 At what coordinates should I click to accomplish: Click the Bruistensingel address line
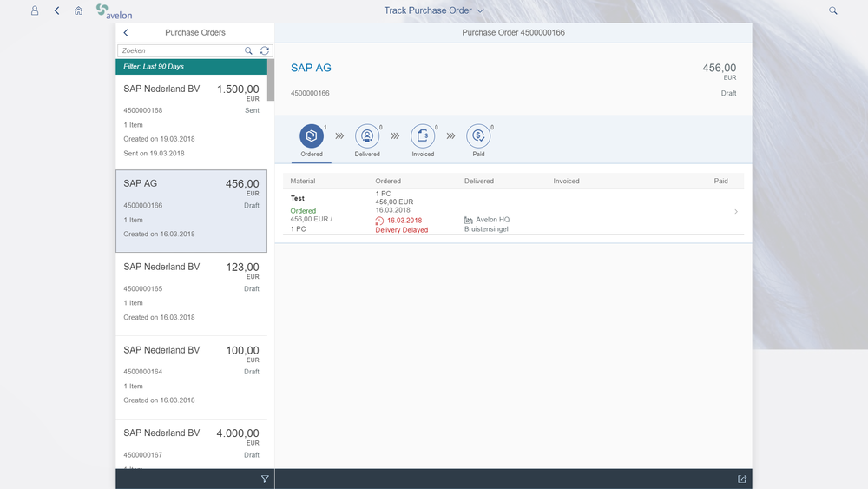click(x=486, y=229)
